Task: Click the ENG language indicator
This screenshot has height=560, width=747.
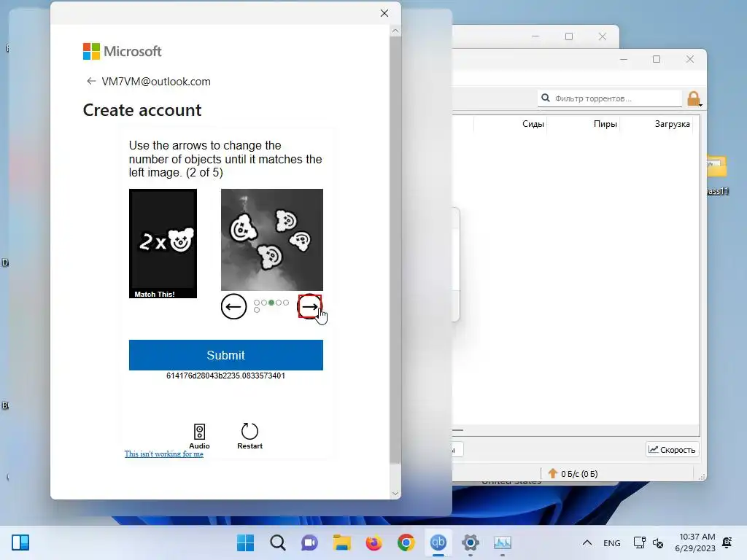Action: coord(612,542)
